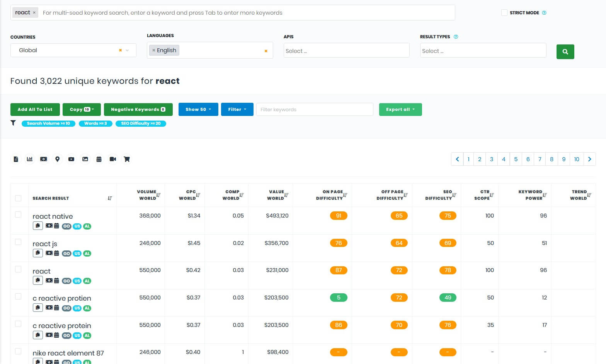
Task: Check the c reactive protien row checkbox
Action: 18,296
